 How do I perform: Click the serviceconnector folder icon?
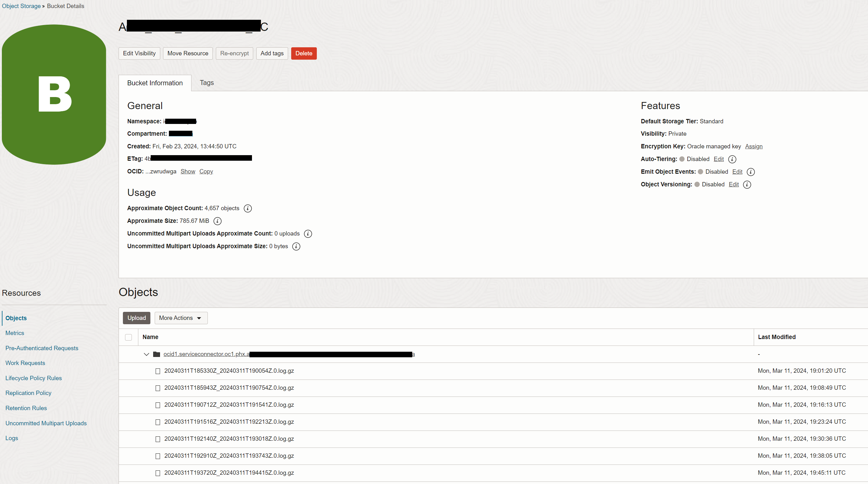click(x=156, y=354)
